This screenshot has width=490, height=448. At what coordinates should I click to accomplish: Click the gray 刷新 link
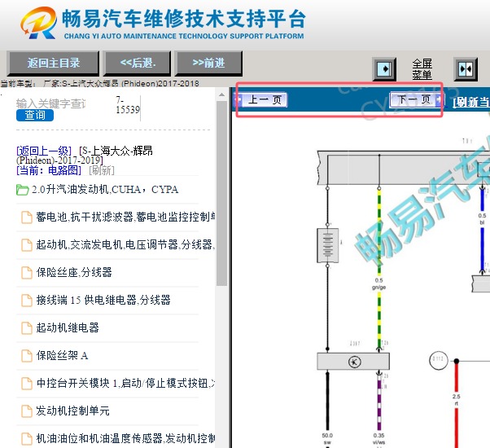102,170
